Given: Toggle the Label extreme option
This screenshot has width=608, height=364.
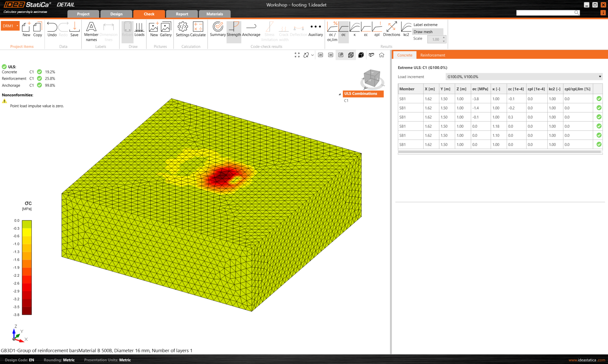Looking at the screenshot, I should point(425,24).
